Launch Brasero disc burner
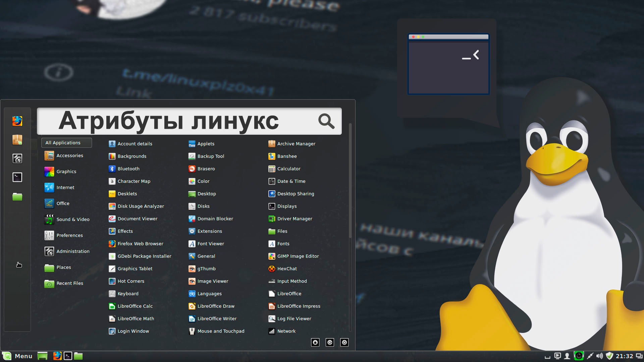Viewport: 644px width, 362px height. pos(206,168)
